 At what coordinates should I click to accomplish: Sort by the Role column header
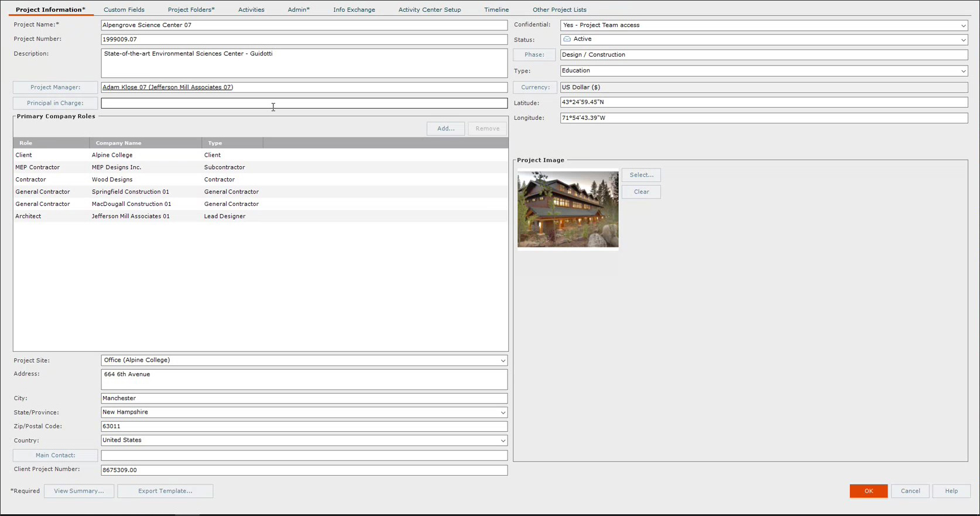(52, 143)
